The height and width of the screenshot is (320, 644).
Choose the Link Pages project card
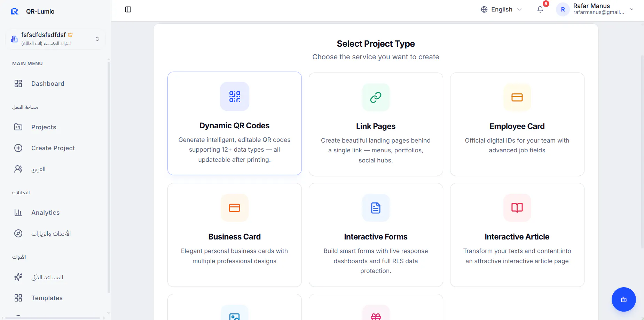376,124
